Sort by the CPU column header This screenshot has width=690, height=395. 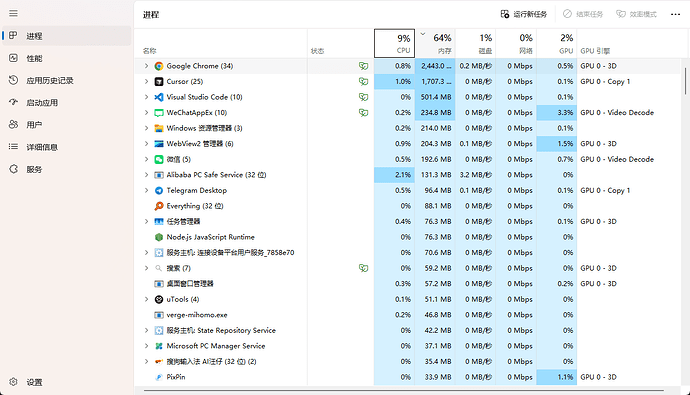click(394, 44)
